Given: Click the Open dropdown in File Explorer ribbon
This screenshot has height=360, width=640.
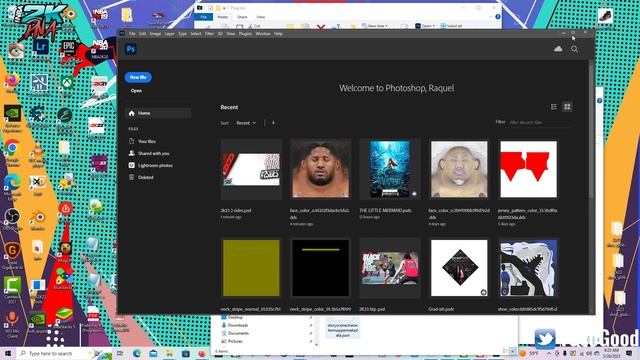Looking at the screenshot, I should [425, 26].
